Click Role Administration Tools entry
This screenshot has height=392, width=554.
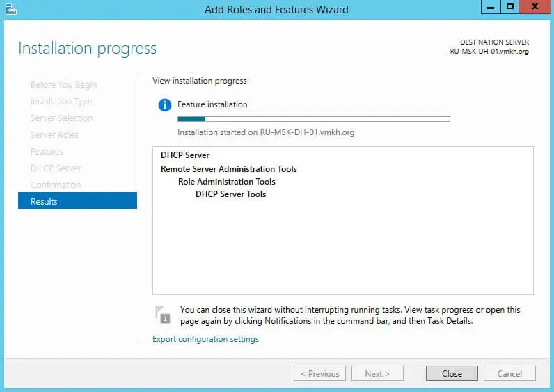tap(226, 182)
